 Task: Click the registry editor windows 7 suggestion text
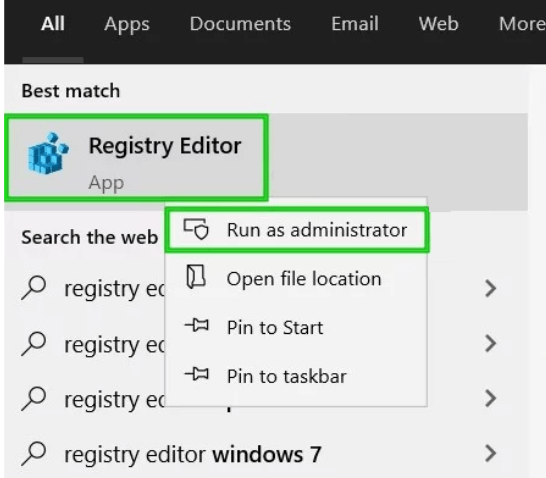(193, 455)
